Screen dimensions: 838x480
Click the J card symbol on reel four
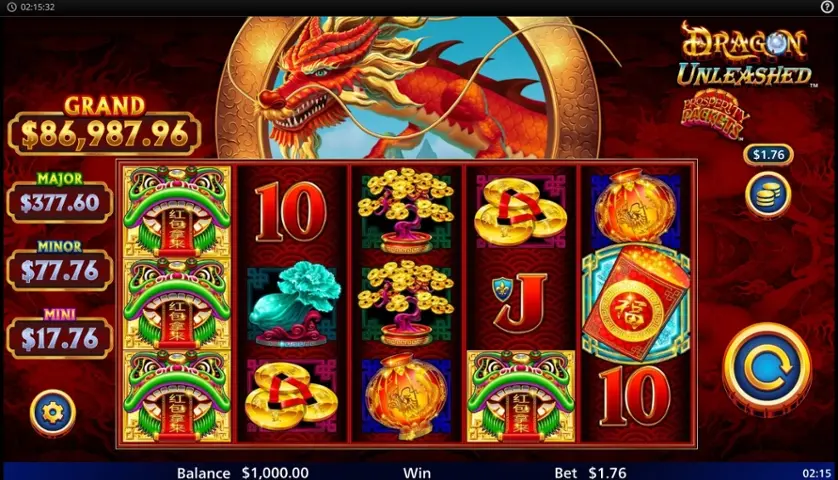click(x=520, y=303)
